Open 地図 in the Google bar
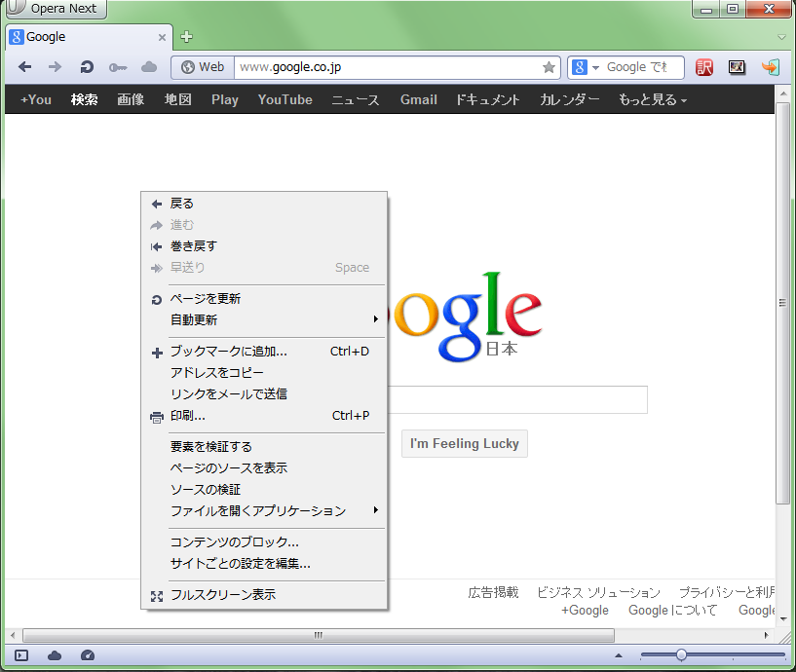The image size is (796, 672). tap(177, 99)
